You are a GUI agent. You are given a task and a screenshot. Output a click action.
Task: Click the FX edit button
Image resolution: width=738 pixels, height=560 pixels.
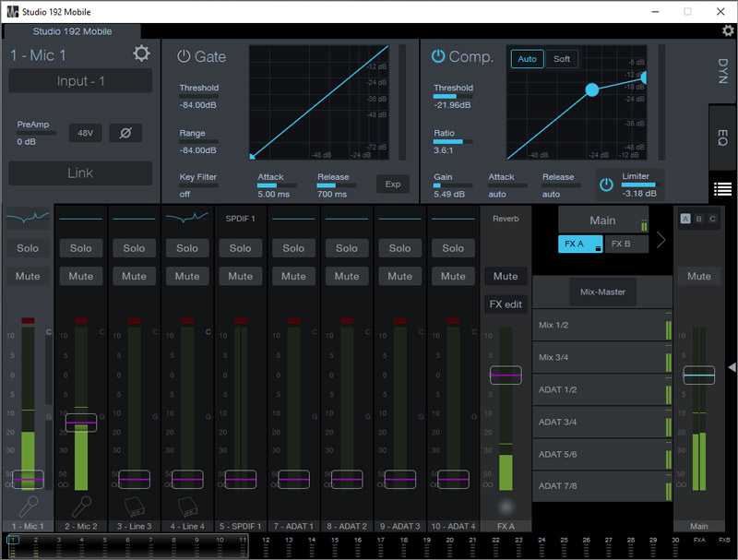coord(506,304)
